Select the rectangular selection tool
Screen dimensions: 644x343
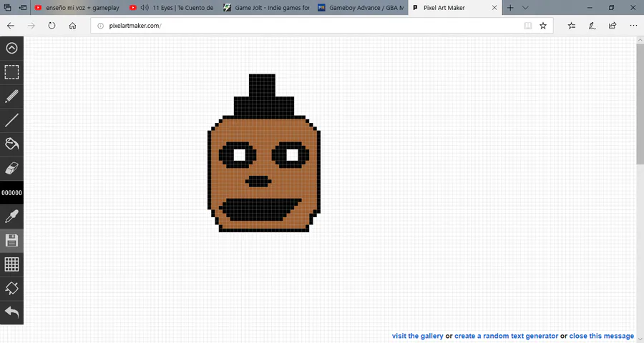(11, 72)
